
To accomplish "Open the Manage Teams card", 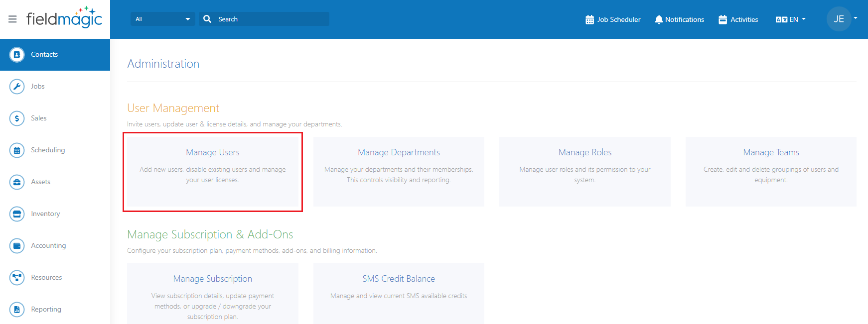I will [771, 172].
